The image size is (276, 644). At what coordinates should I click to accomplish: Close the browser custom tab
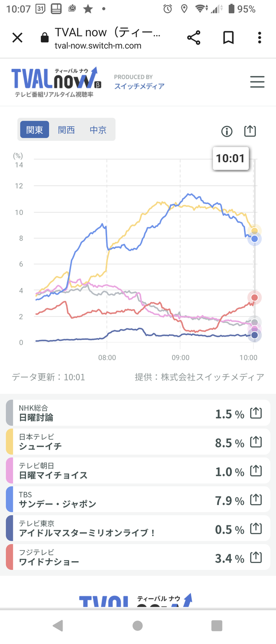(17, 38)
